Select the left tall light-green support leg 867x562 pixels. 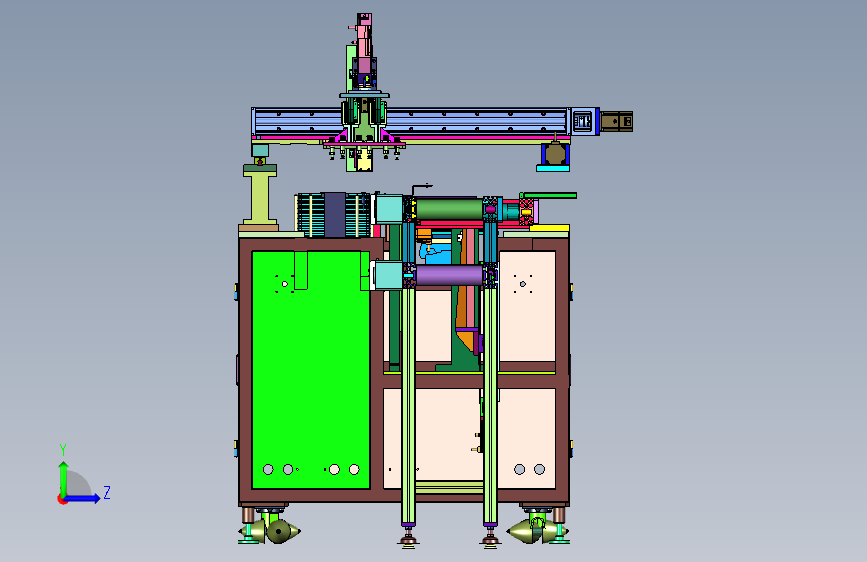point(408,405)
